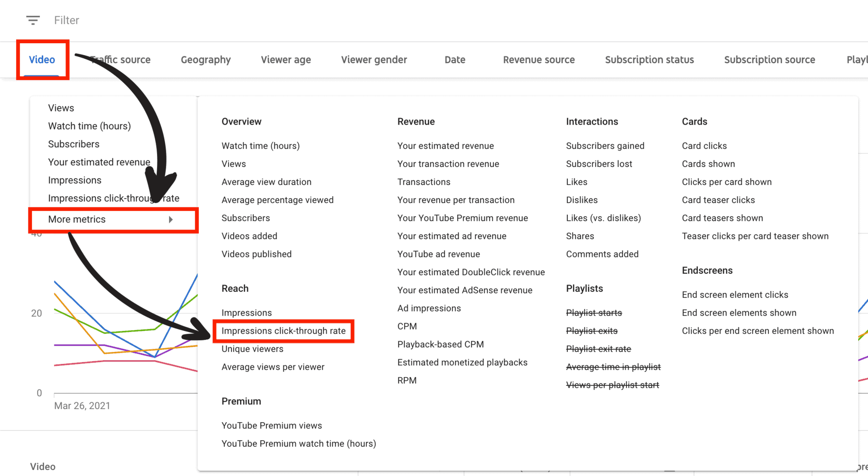Switch to Revenue source tab
The width and height of the screenshot is (868, 476).
pos(539,59)
